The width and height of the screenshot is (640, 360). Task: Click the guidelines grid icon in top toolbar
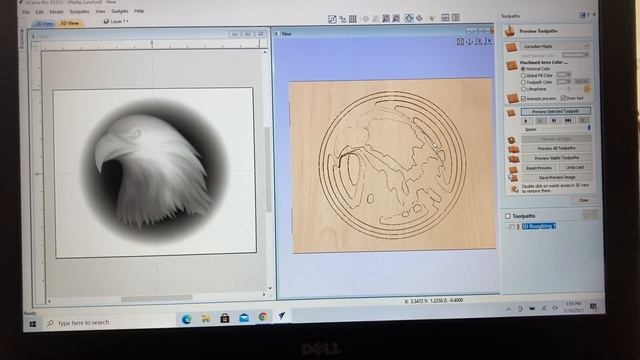point(353,19)
